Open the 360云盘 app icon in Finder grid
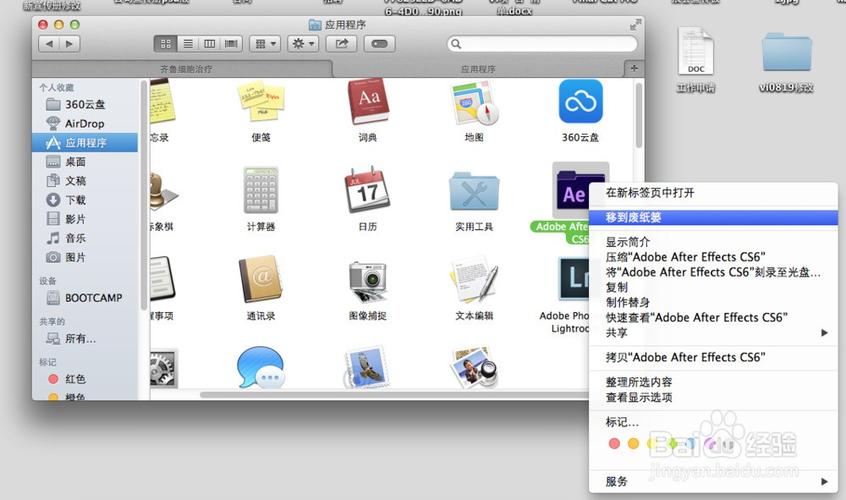 (x=581, y=101)
